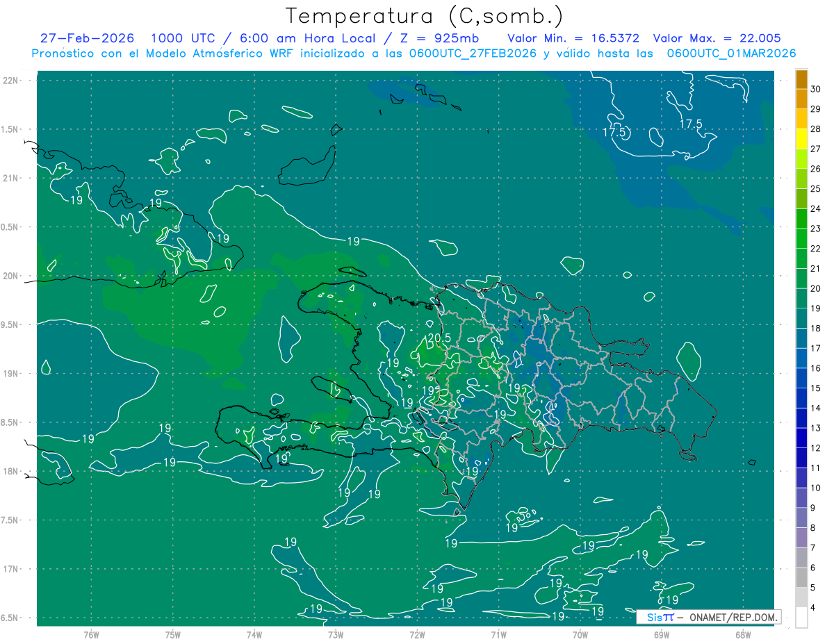Image resolution: width=834 pixels, height=644 pixels.
Task: Click the green swatch between legend values 22 and 23
Action: pyautogui.click(x=801, y=239)
